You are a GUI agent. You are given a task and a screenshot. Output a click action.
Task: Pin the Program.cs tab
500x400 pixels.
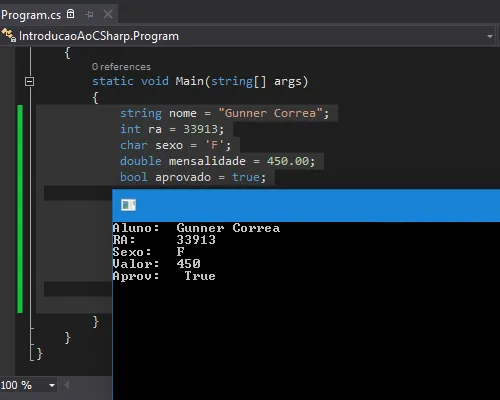pyautogui.click(x=89, y=14)
